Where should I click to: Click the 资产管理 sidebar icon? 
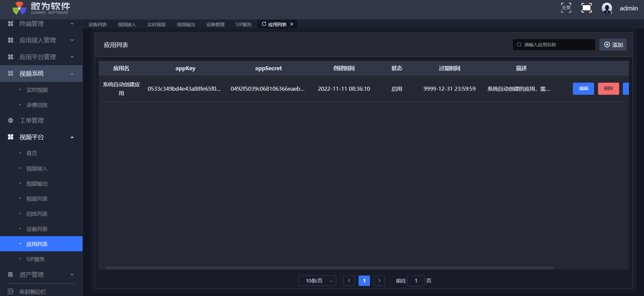point(11,274)
